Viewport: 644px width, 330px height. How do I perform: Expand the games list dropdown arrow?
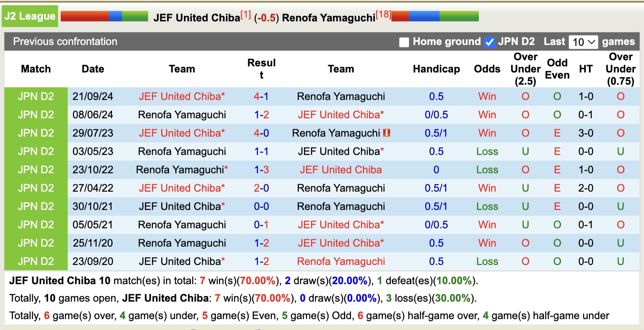(591, 41)
